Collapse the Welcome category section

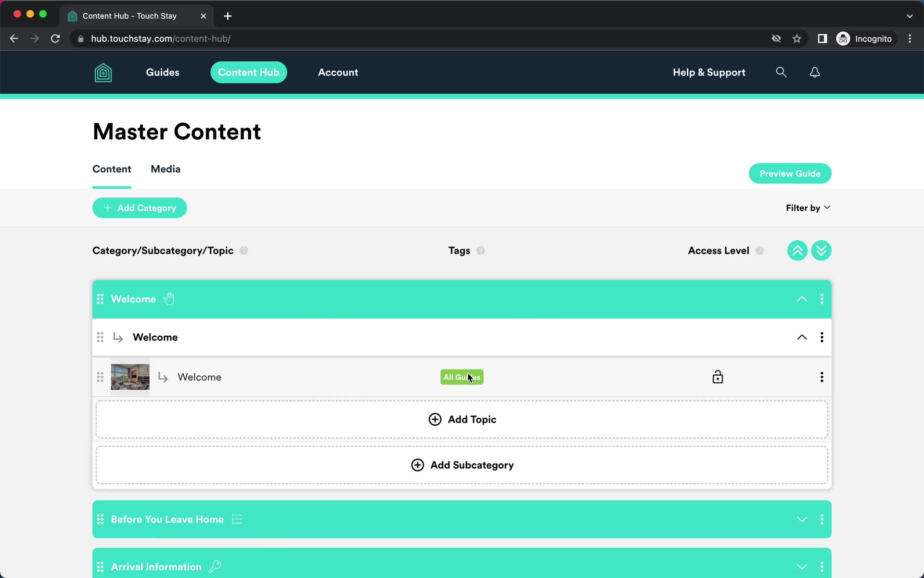(802, 298)
